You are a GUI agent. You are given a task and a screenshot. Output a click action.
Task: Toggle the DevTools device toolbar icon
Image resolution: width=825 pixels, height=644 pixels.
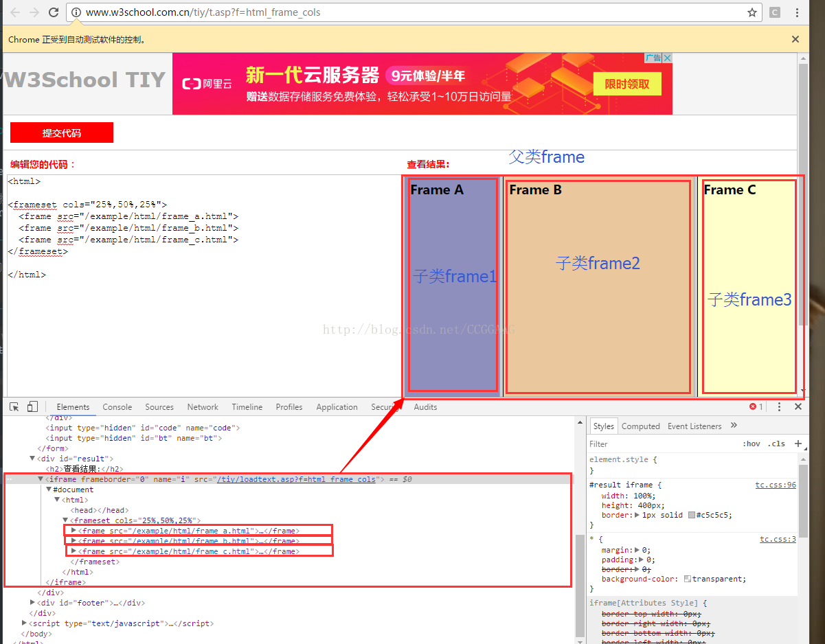[x=32, y=406]
